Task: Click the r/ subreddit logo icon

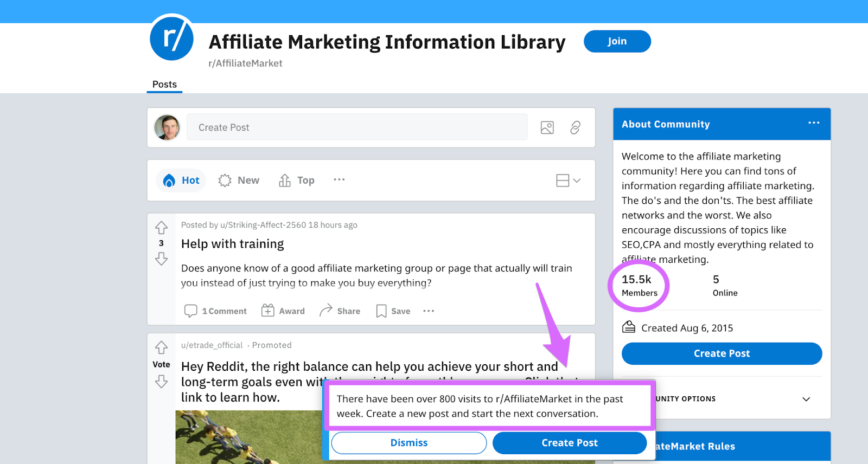Action: coord(171,37)
